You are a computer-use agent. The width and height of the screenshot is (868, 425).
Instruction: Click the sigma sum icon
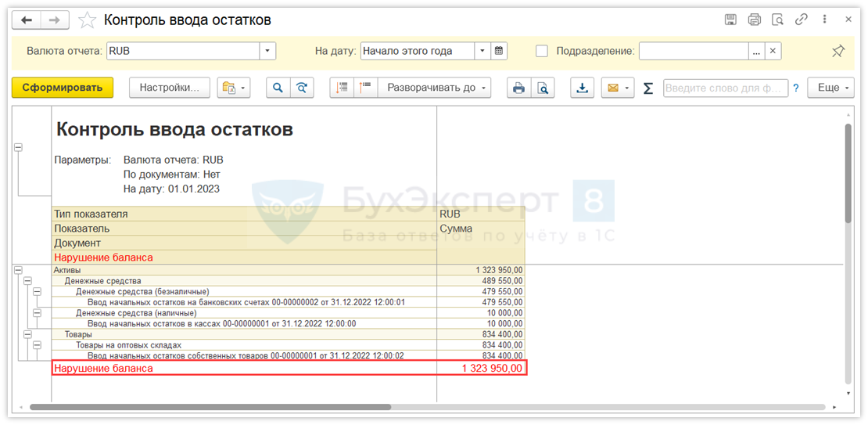pyautogui.click(x=648, y=88)
